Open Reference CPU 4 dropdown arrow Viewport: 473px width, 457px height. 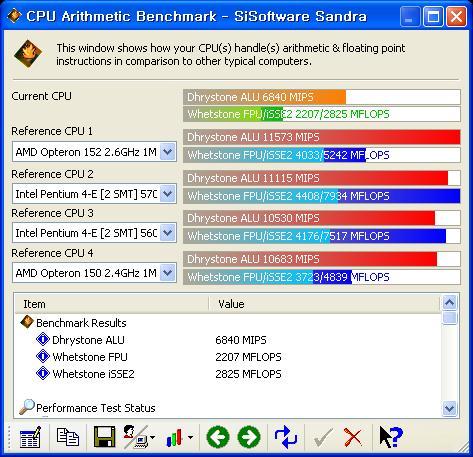[x=168, y=273]
